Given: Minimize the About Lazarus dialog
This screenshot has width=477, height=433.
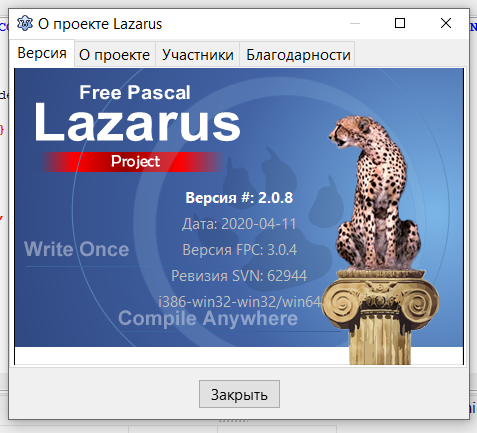Looking at the screenshot, I should tap(355, 23).
